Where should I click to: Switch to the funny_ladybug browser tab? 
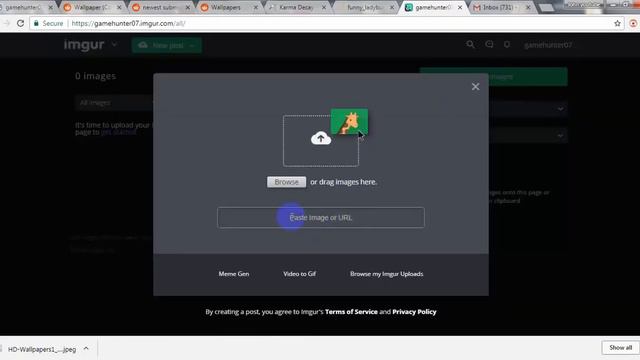tap(365, 7)
